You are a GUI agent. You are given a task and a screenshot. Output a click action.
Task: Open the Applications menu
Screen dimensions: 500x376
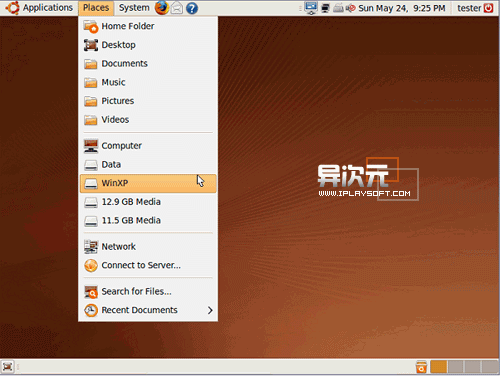click(48, 8)
